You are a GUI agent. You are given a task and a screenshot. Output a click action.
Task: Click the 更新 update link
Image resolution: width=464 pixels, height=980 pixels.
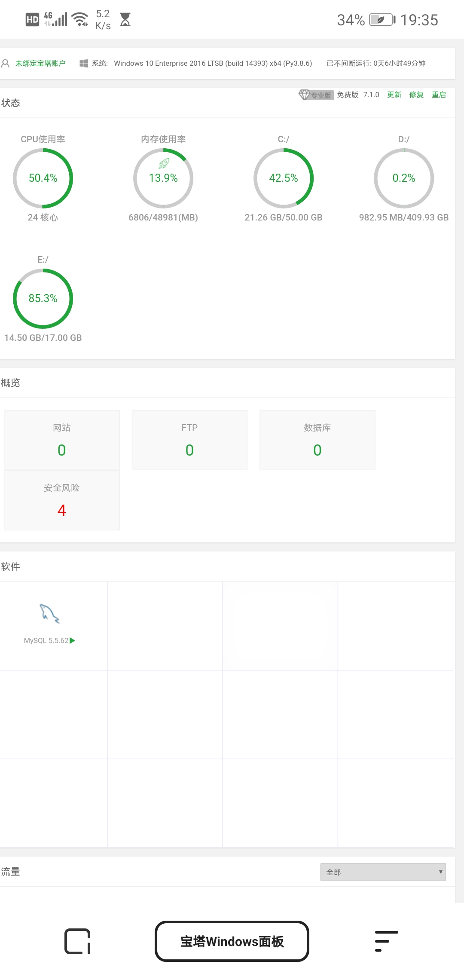[x=394, y=95]
